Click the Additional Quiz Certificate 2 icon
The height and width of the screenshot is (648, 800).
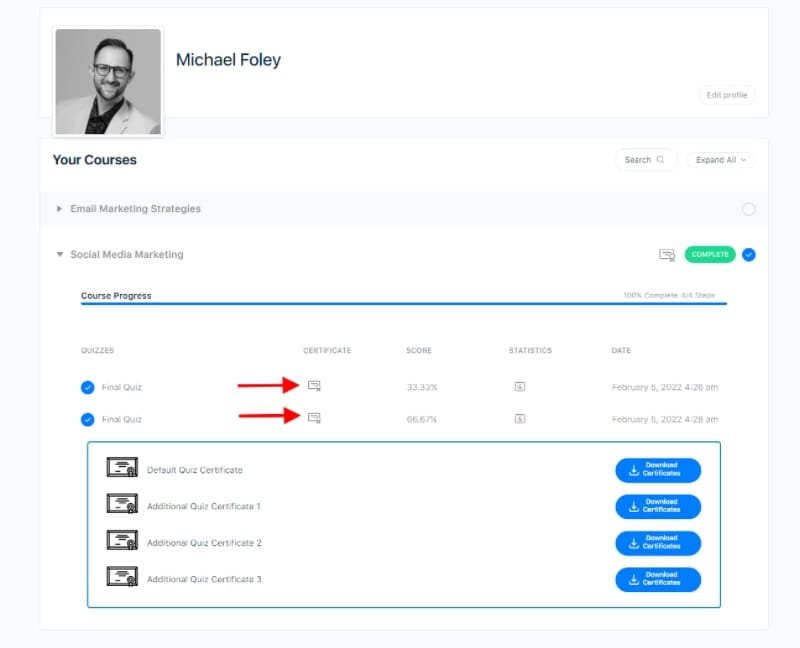[x=122, y=540]
